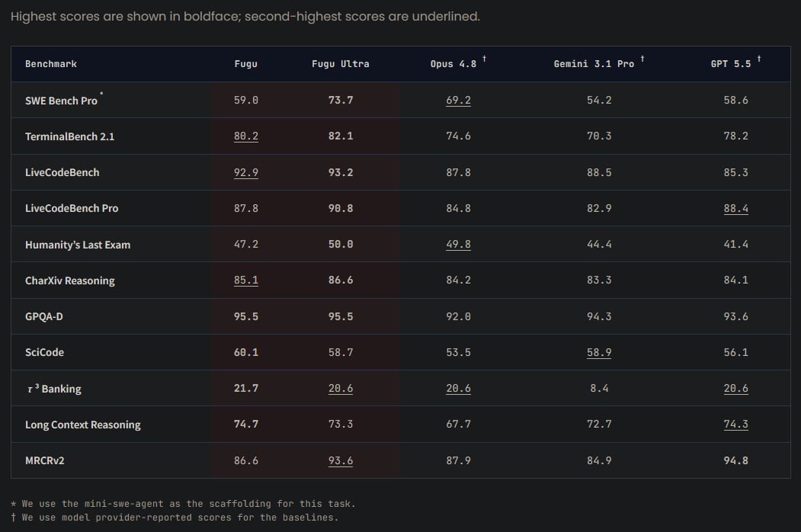Select the SWE Bench Pro row label
Screen dimensions: 801x532
coord(61,101)
